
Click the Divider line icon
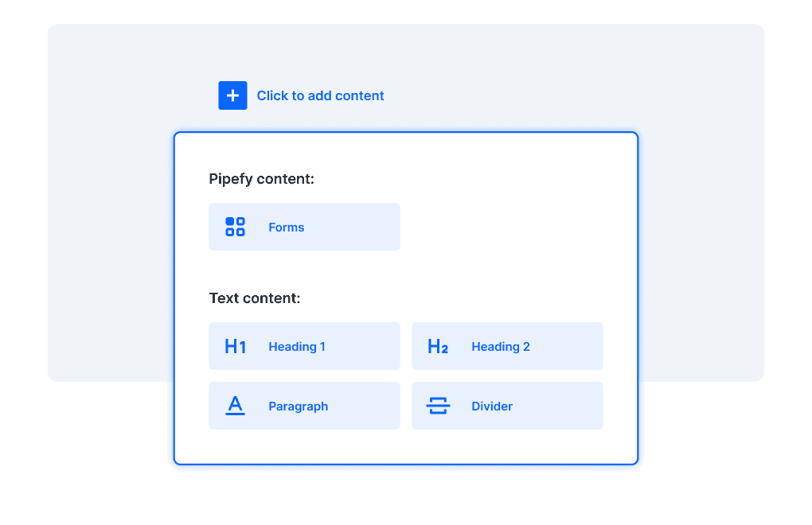pyautogui.click(x=438, y=406)
